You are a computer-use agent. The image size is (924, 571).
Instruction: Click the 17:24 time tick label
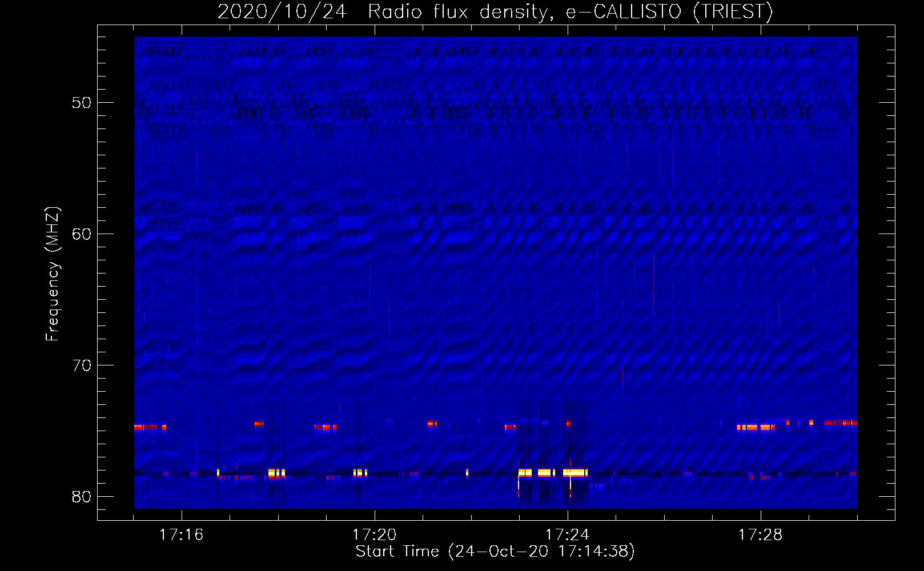(x=568, y=535)
